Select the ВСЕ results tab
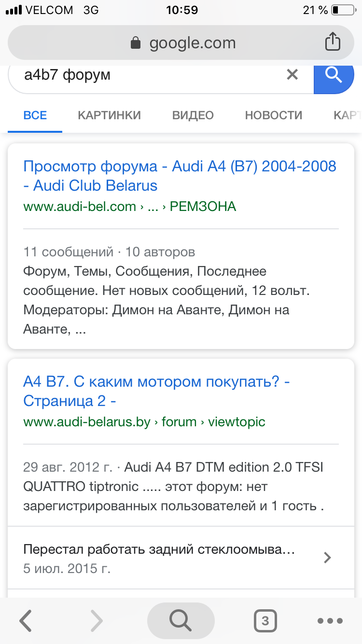The image size is (362, 644). (35, 115)
